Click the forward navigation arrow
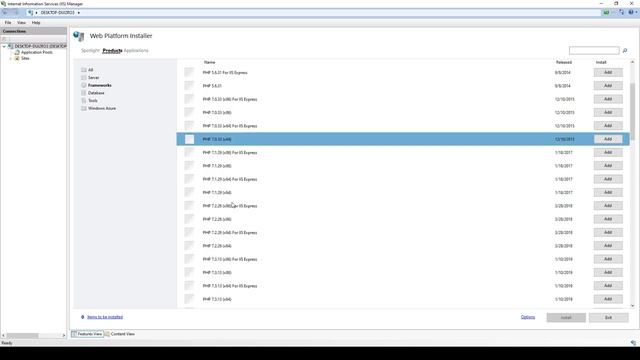 pos(16,13)
